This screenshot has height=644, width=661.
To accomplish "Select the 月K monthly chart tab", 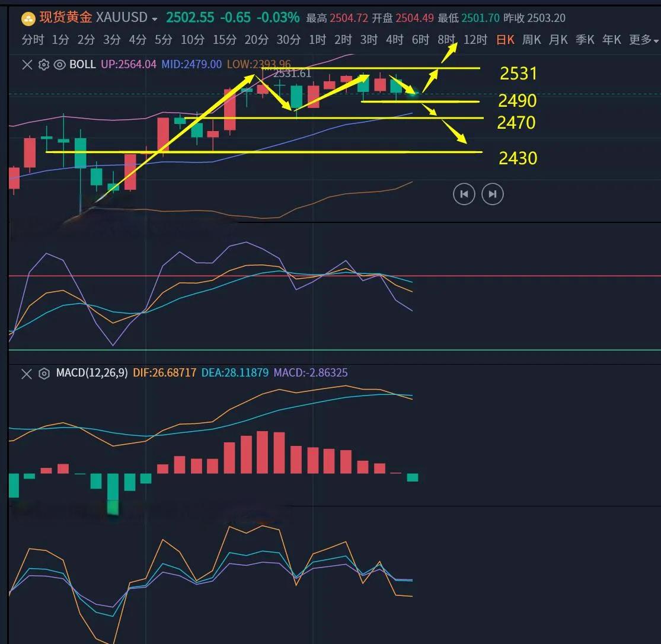I will 558,40.
